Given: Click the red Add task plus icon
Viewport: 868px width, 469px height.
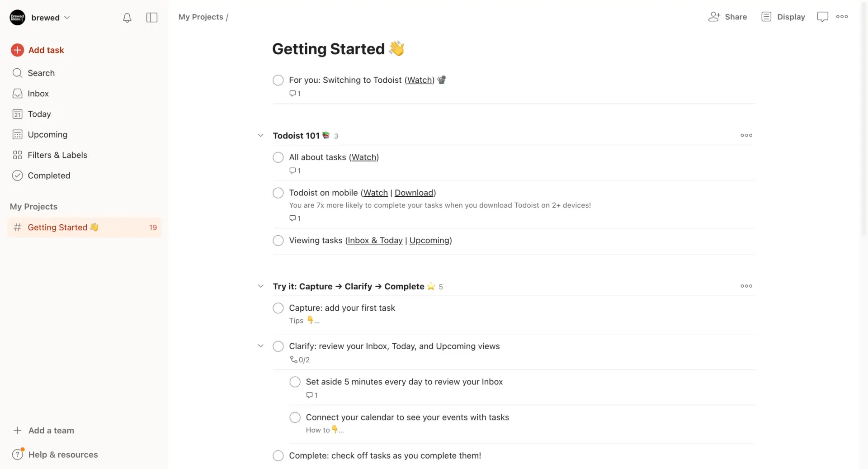Looking at the screenshot, I should (17, 50).
